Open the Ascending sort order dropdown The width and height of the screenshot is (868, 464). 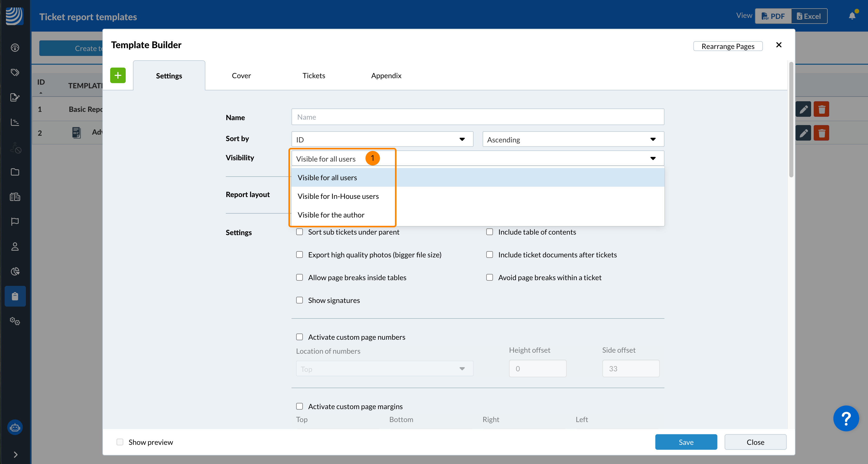pyautogui.click(x=573, y=139)
